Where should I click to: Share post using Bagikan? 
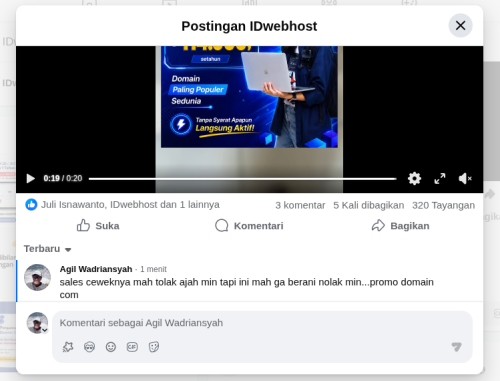click(x=400, y=226)
